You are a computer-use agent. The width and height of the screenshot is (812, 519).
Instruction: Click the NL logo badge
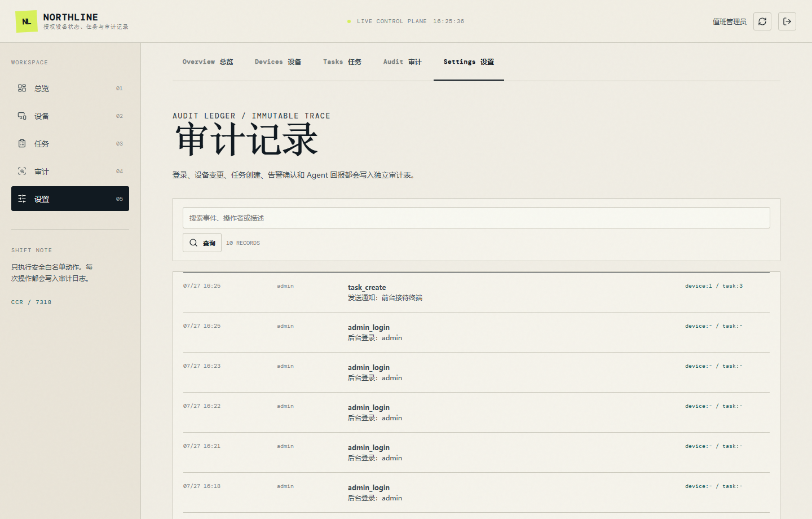coord(27,21)
